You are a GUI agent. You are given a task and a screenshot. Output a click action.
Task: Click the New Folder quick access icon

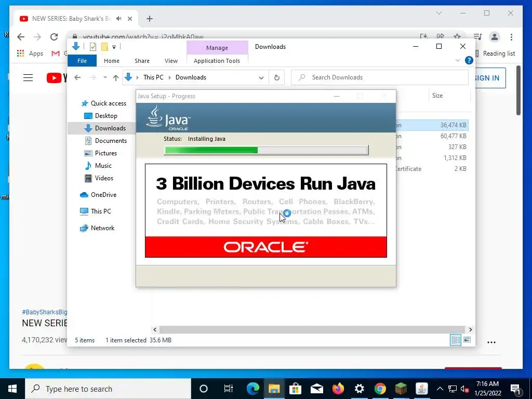104,47
